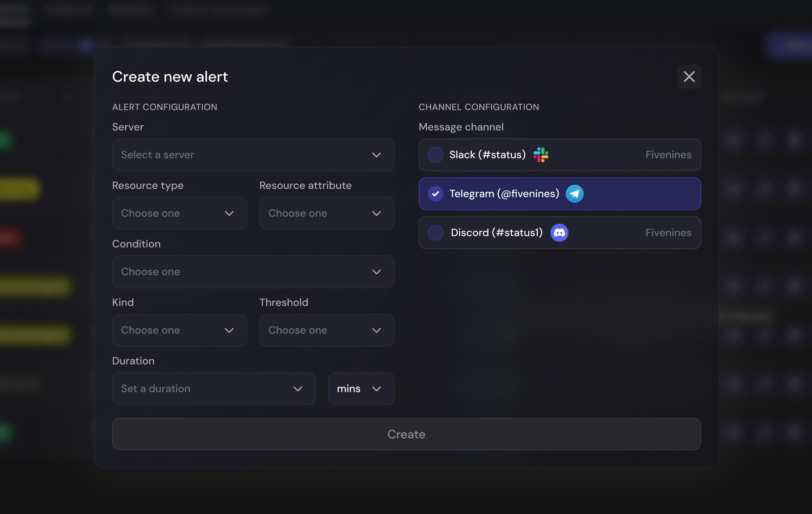This screenshot has height=514, width=812.
Task: Deselect the Telegram (@fivenines) check circle
Action: click(435, 194)
